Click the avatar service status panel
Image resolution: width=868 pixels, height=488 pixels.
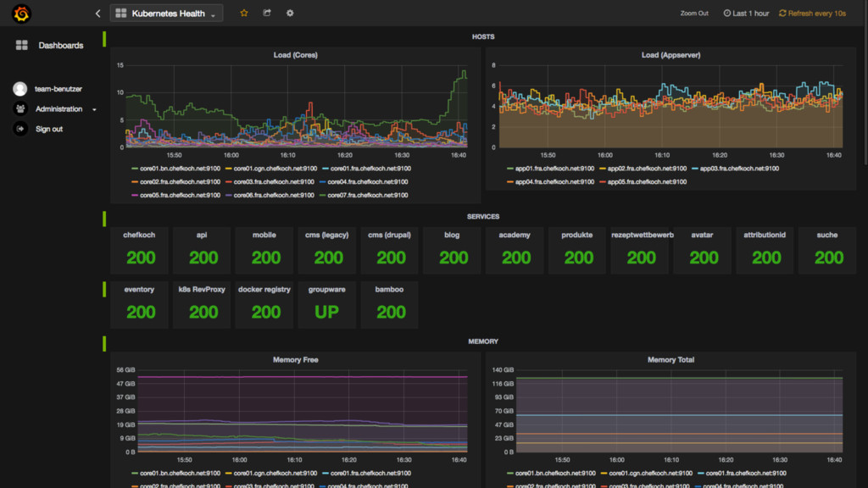tap(702, 250)
